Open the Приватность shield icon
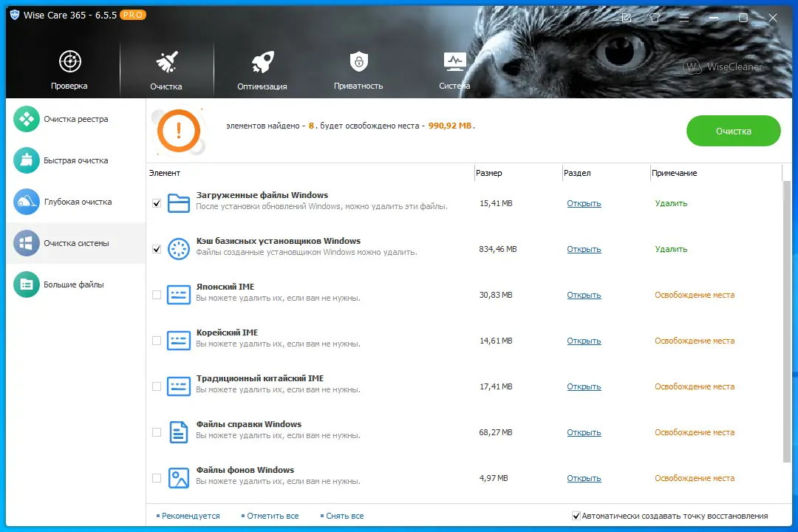Image resolution: width=798 pixels, height=532 pixels. (x=359, y=61)
